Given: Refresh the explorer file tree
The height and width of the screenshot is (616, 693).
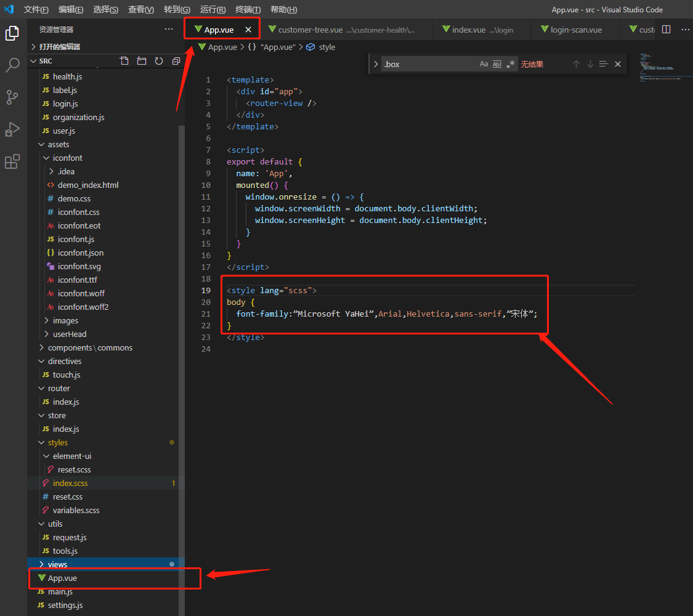Looking at the screenshot, I should (159, 61).
